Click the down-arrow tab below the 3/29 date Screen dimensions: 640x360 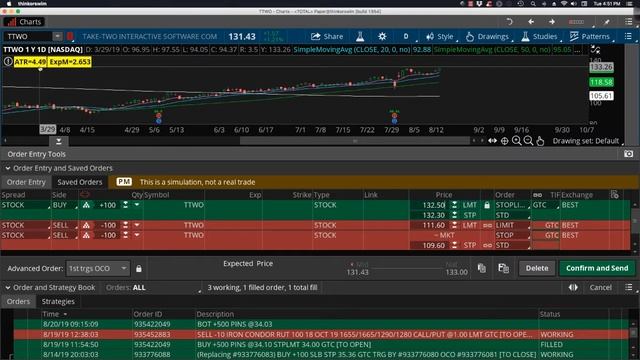click(x=59, y=141)
